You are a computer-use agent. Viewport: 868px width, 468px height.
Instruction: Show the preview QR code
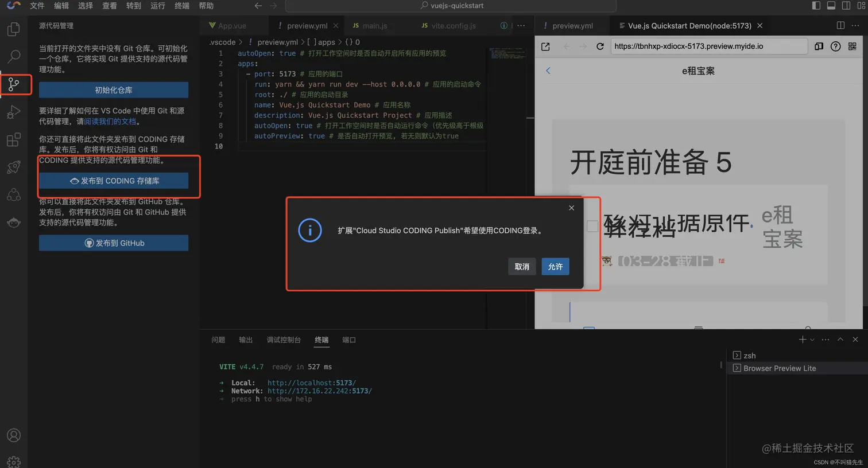852,46
